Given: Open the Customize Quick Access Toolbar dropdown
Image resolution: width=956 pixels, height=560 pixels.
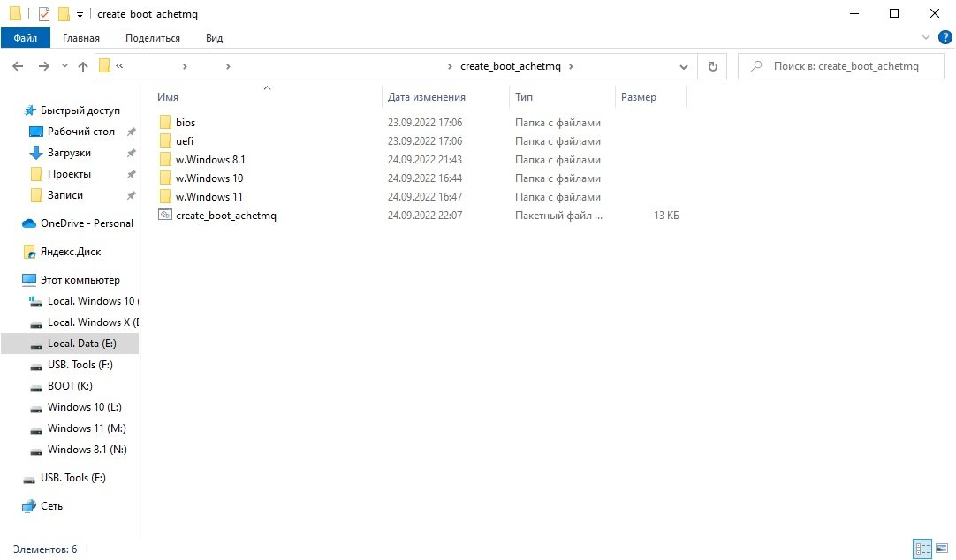Looking at the screenshot, I should tap(80, 14).
